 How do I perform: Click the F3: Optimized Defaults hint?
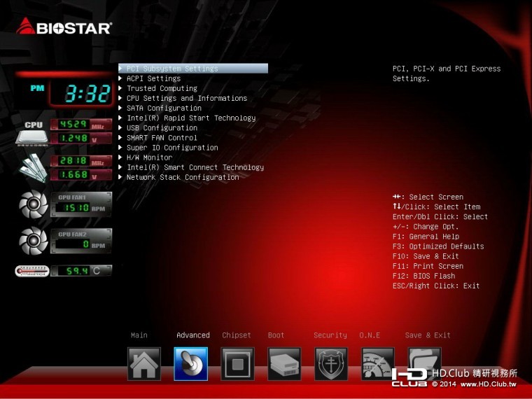coord(438,246)
